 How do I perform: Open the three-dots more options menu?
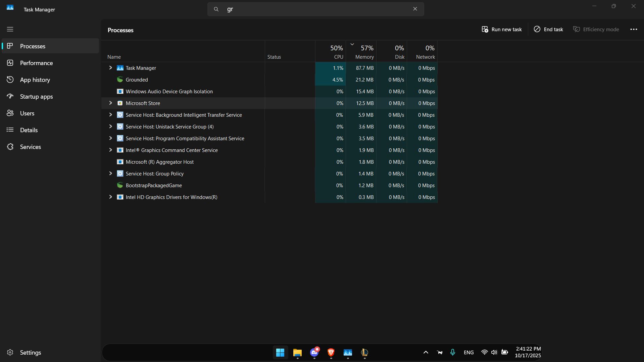pyautogui.click(x=633, y=30)
